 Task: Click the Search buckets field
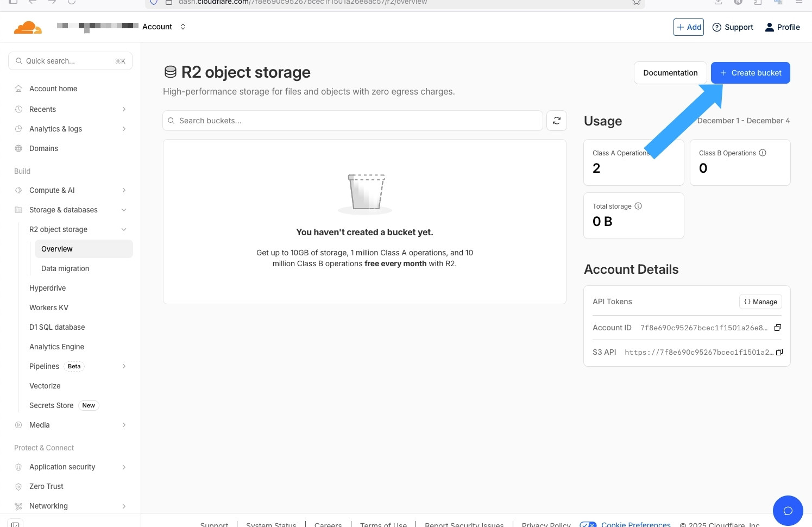coord(353,121)
